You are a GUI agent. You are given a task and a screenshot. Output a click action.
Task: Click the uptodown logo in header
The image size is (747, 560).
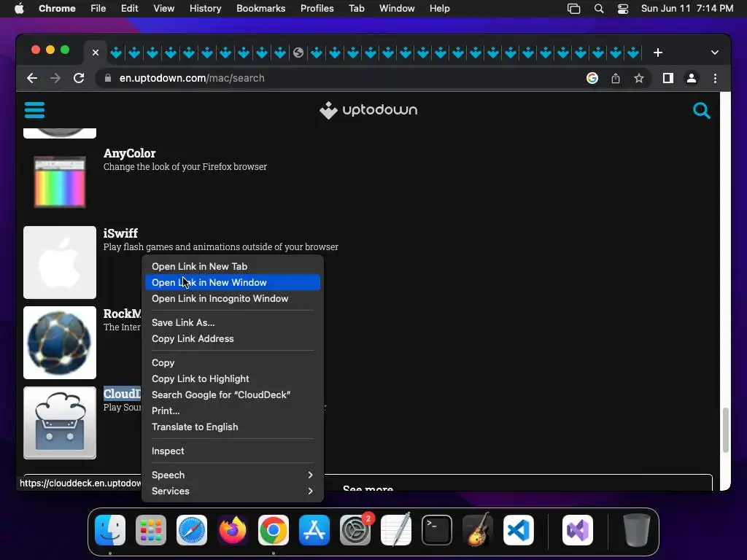point(368,110)
